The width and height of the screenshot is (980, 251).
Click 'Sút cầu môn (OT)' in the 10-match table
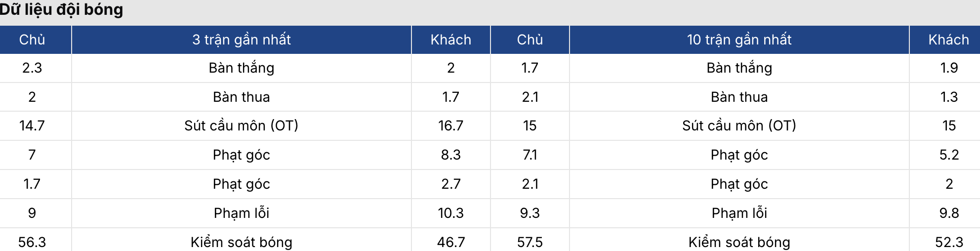click(739, 125)
